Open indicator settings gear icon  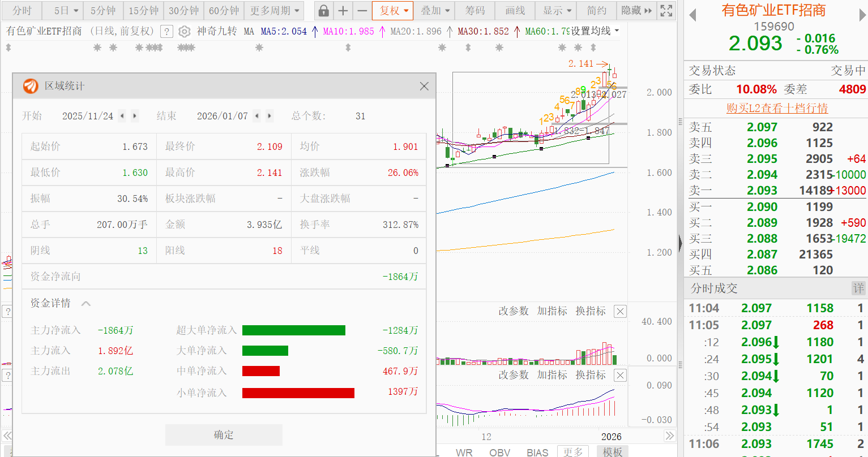(184, 32)
